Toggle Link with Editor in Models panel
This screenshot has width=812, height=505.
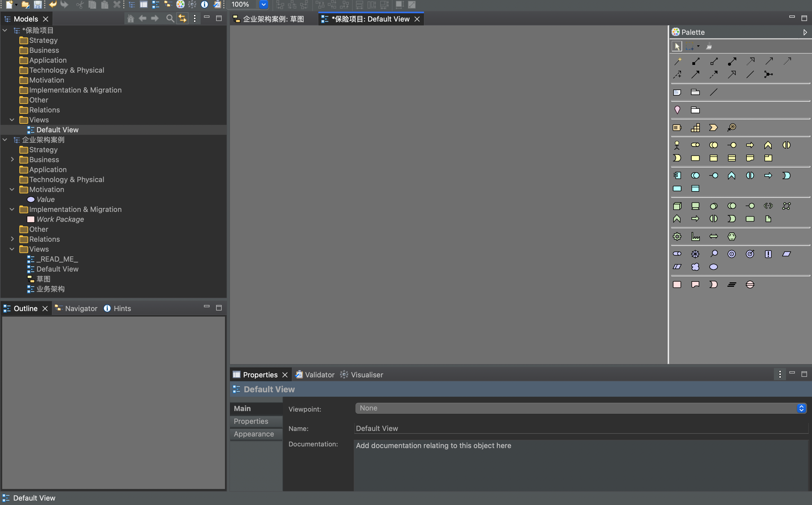(x=182, y=18)
